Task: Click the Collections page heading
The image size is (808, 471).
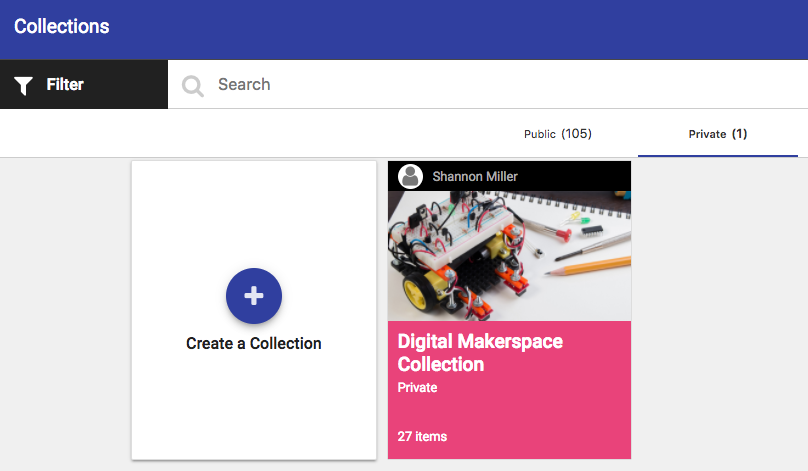Action: click(x=62, y=27)
